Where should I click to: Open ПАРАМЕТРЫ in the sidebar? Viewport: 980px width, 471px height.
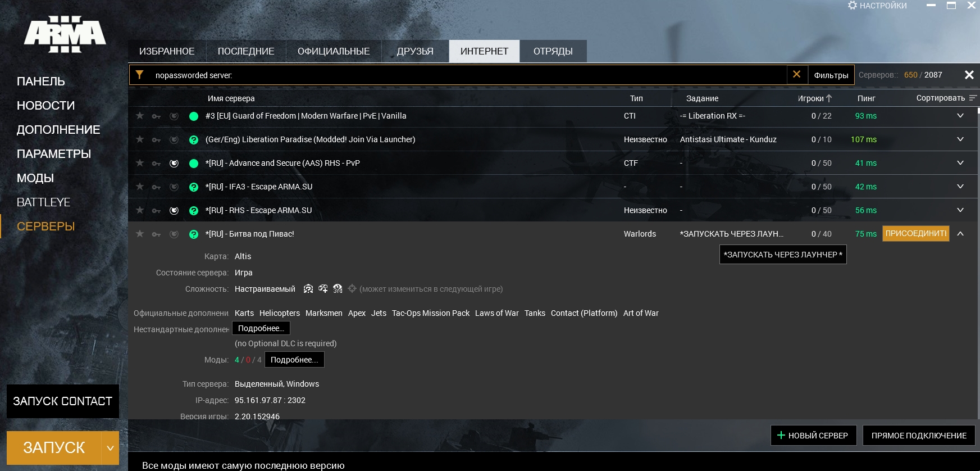tap(54, 154)
